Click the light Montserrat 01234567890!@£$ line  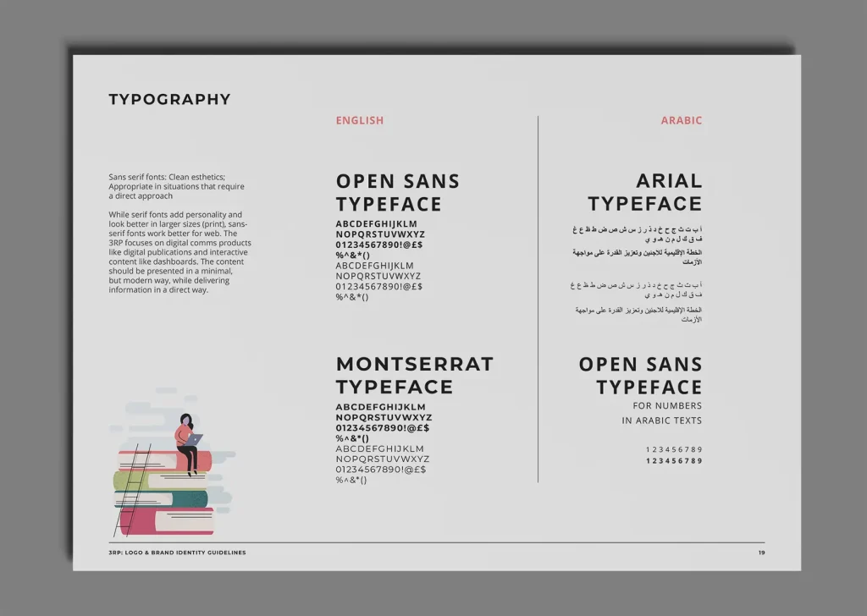(381, 470)
